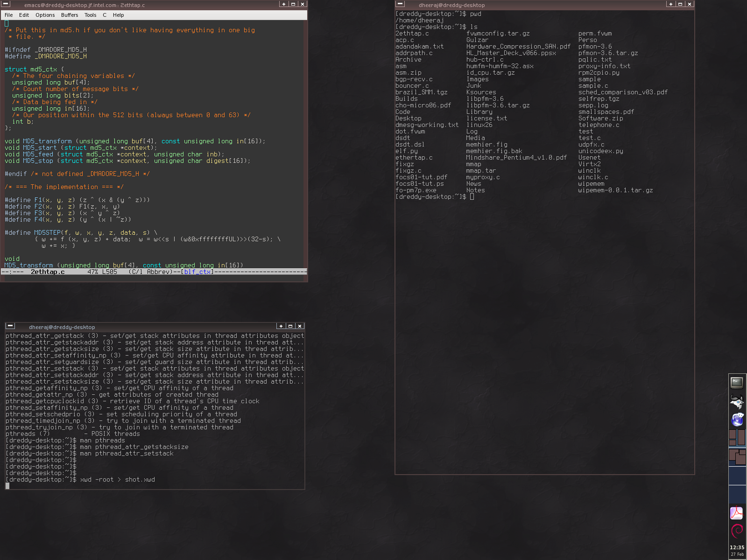
Task: Start Iceweasel browser from the dock globe icon
Action: (737, 418)
